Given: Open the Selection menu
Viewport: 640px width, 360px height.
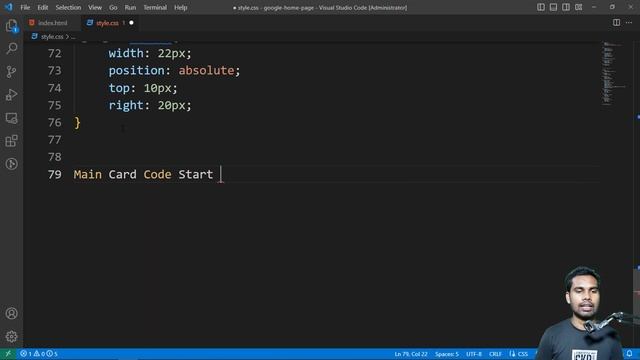Looking at the screenshot, I should [x=68, y=7].
